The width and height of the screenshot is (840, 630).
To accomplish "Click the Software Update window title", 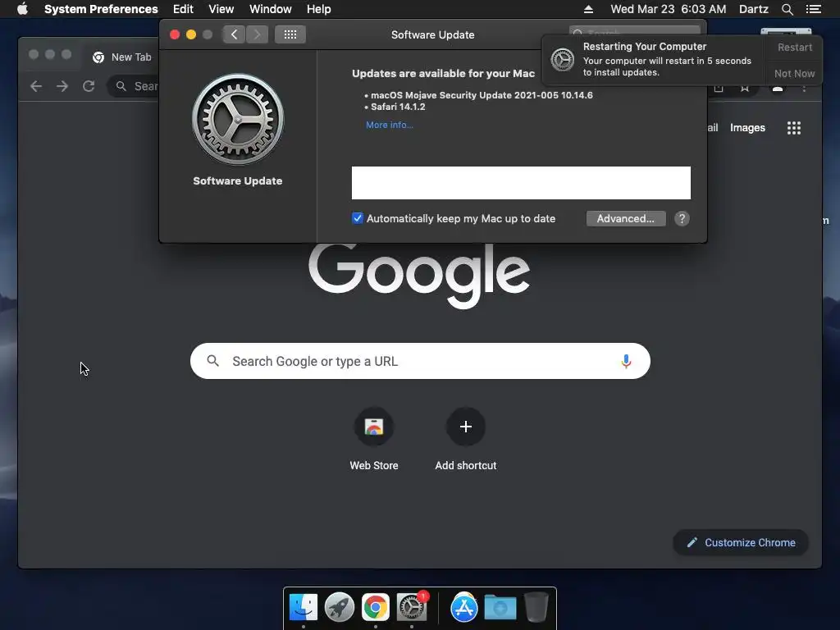I will coord(433,34).
